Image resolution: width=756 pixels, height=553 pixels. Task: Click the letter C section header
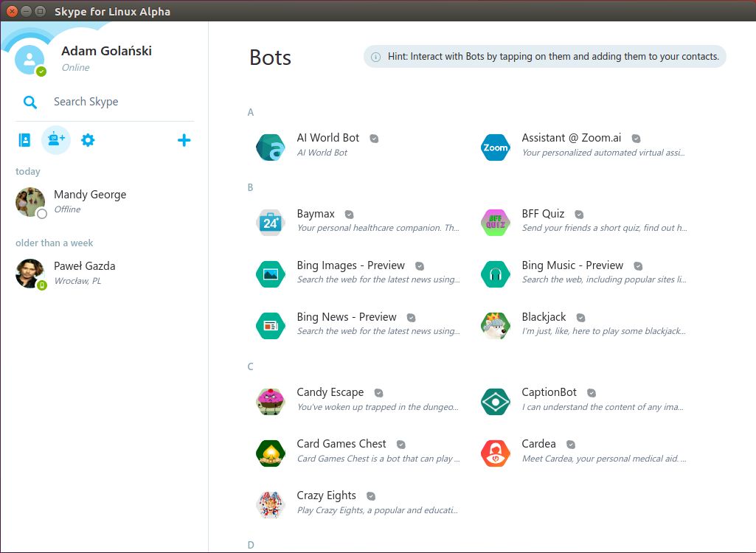(x=250, y=367)
